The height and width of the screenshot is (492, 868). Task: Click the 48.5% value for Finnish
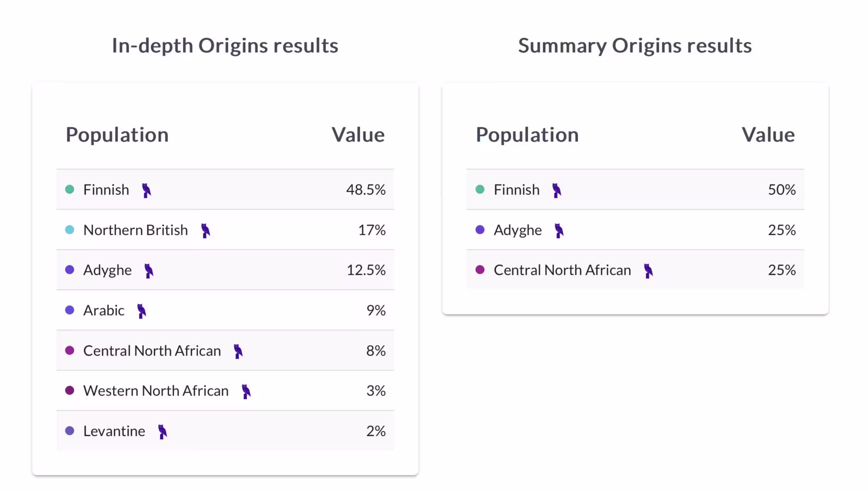(x=366, y=189)
